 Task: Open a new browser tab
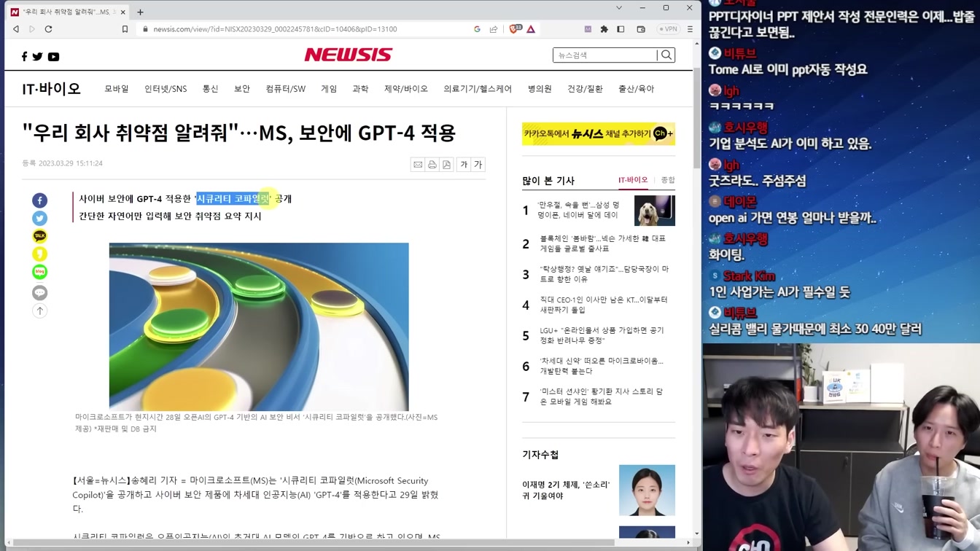click(140, 12)
